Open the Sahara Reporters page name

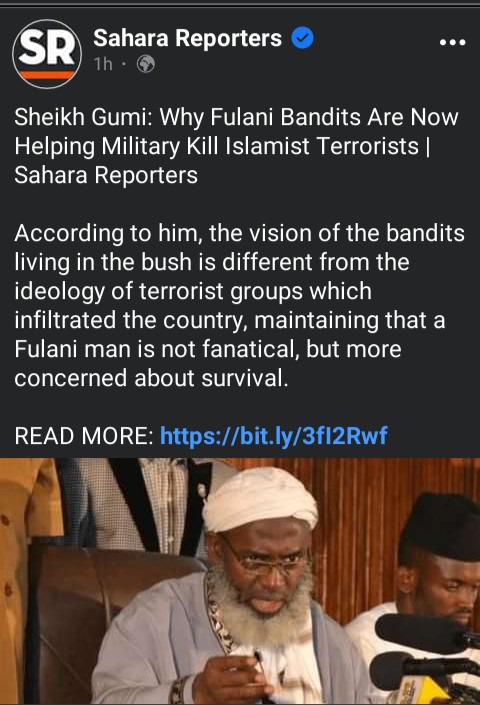(x=187, y=38)
